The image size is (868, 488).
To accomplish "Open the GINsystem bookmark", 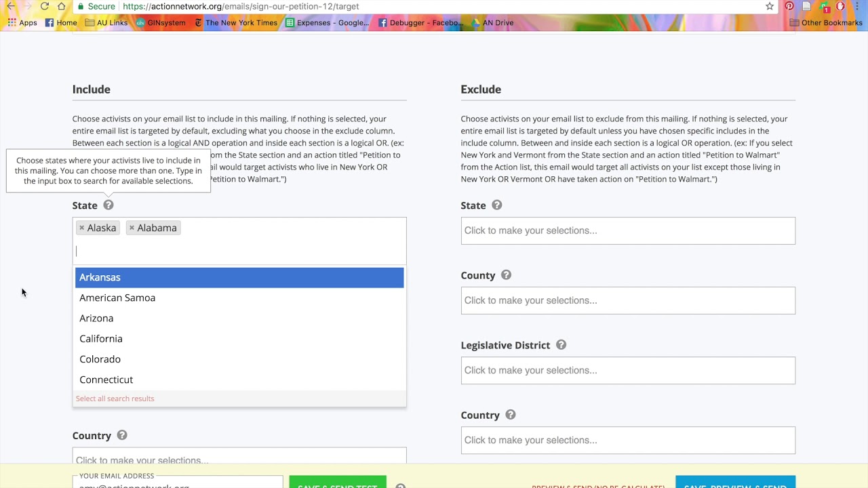I will click(161, 22).
